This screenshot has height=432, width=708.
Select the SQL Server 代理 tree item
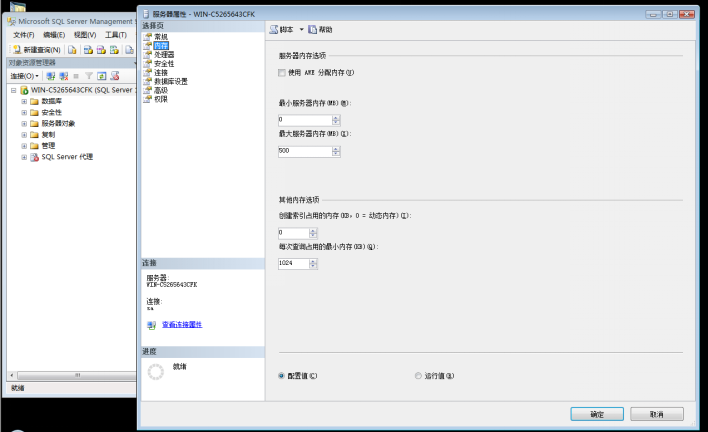point(67,157)
